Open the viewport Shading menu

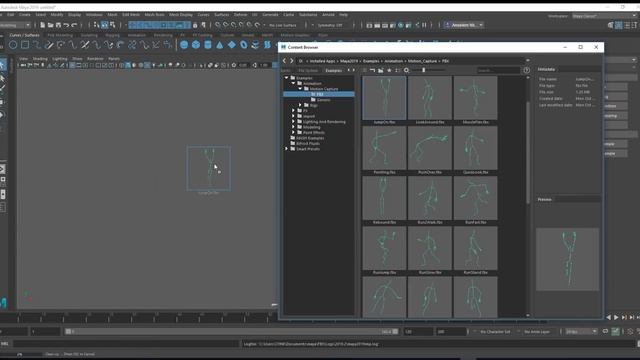40,59
